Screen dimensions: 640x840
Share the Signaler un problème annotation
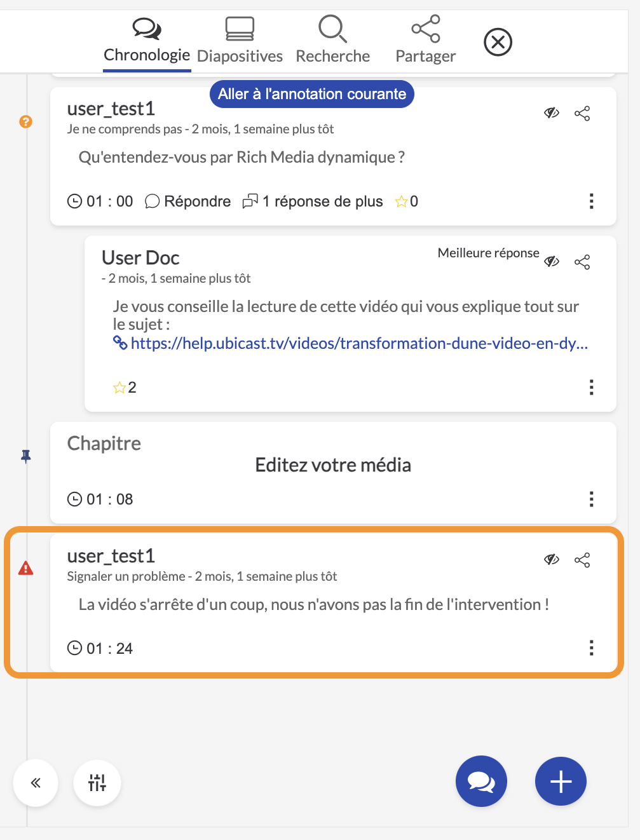[x=582, y=560]
